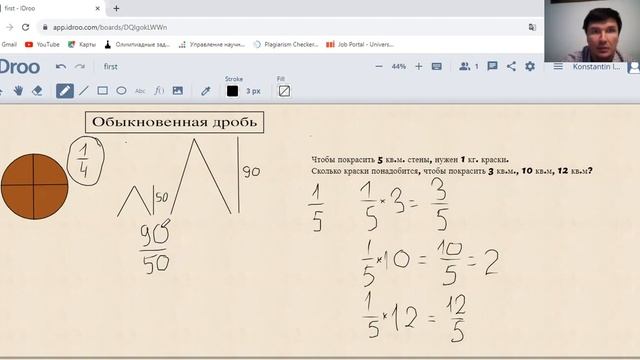Click the Undo arrow
This screenshot has height=360, width=640.
tap(61, 67)
